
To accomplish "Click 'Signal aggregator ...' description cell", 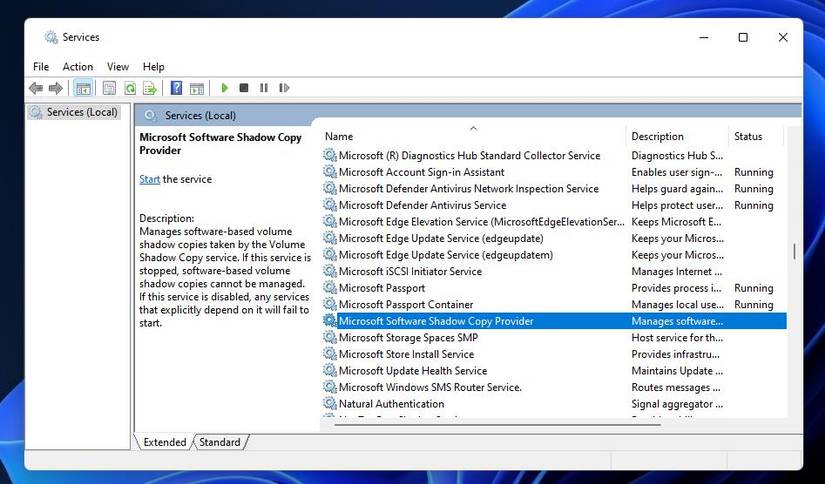I will click(677, 404).
